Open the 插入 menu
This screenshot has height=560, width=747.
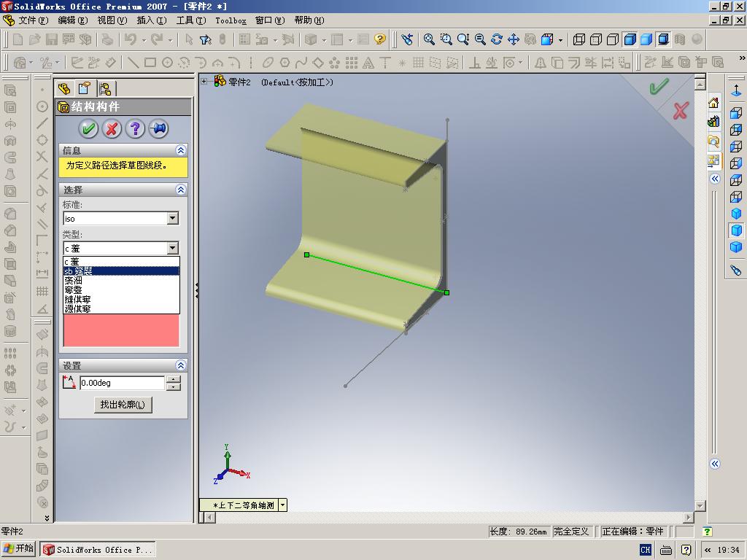(152, 20)
